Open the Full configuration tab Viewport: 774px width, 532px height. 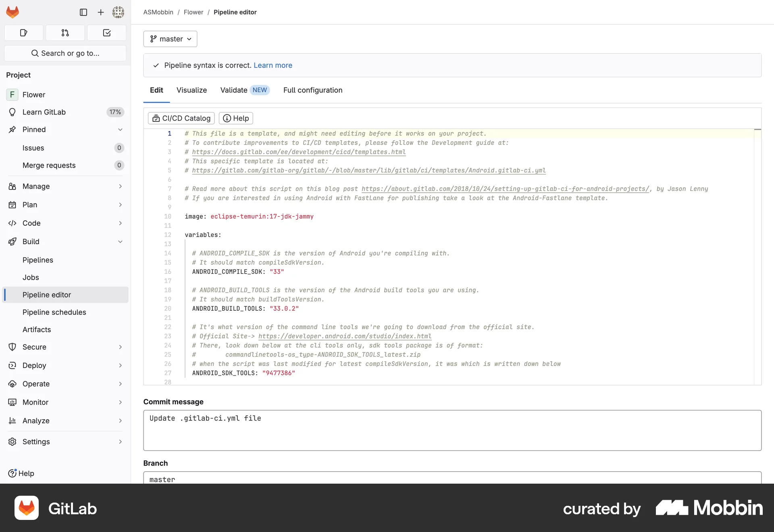coord(312,90)
